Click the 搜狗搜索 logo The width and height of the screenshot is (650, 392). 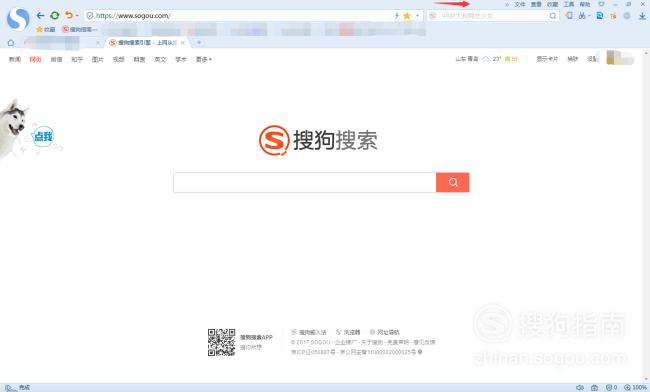[x=318, y=140]
